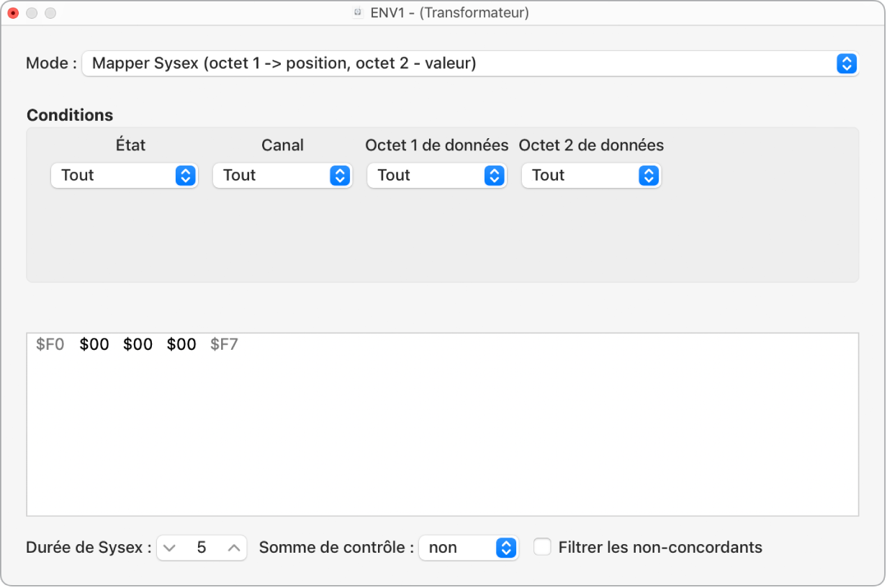Select the first $00 byte in Sysex string
This screenshot has width=887, height=588.
94,345
